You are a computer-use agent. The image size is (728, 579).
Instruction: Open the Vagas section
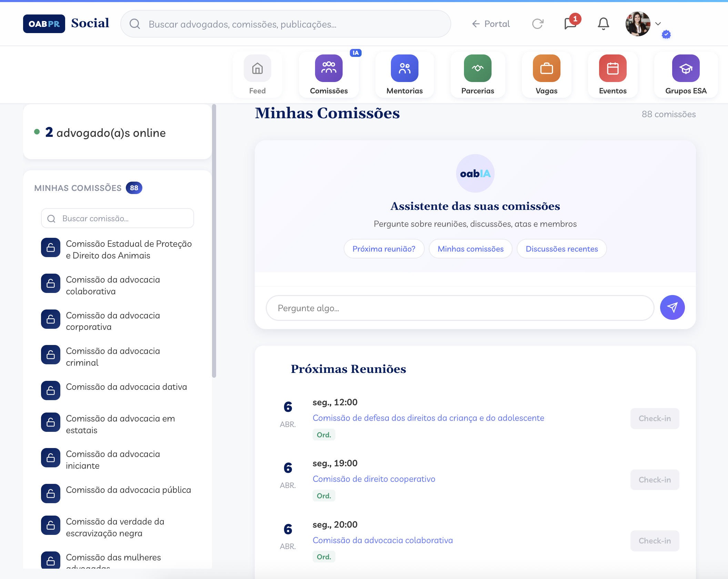tap(547, 73)
